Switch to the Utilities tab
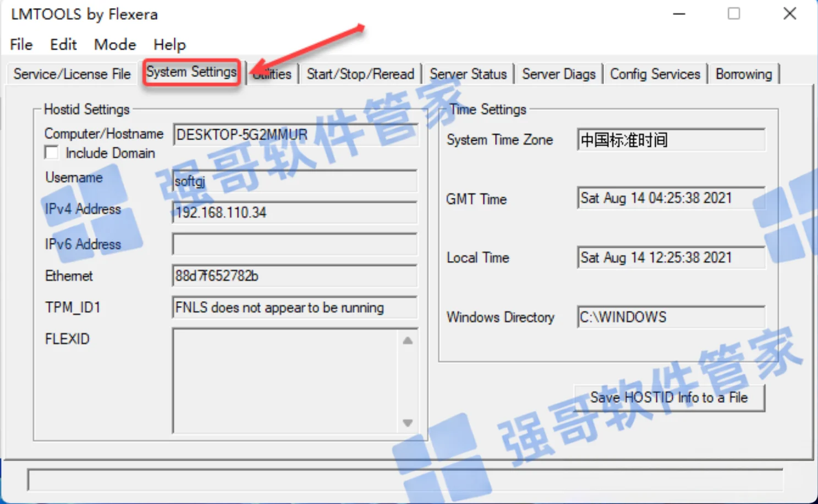This screenshot has height=504, width=818. (x=272, y=74)
